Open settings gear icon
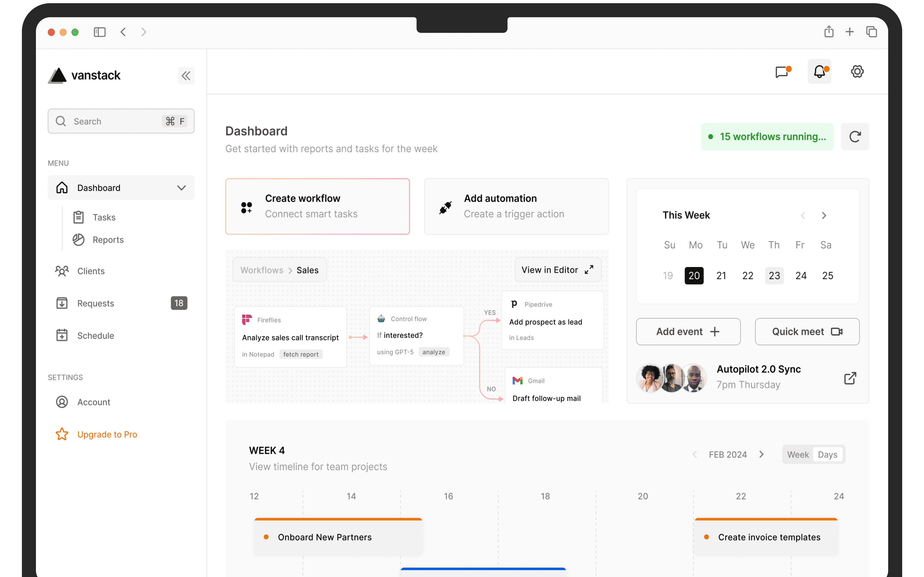This screenshot has height=577, width=924. tap(857, 72)
